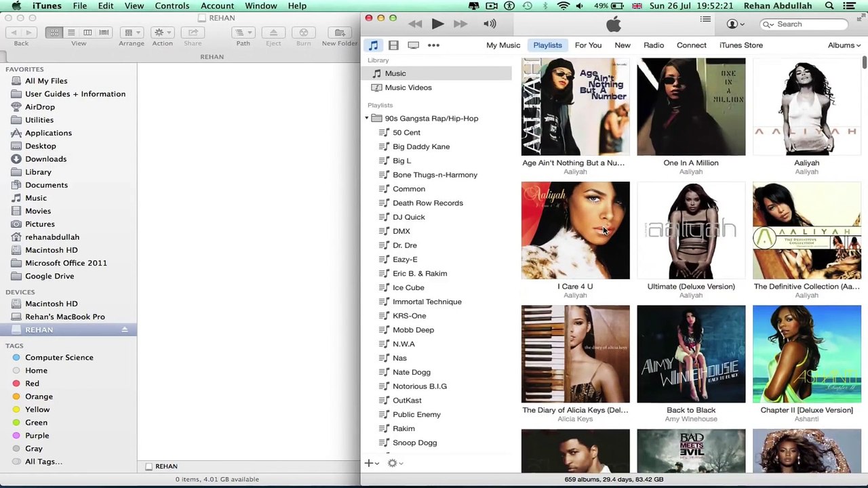
Task: Open the Death Row Records playlist
Action: (x=427, y=203)
